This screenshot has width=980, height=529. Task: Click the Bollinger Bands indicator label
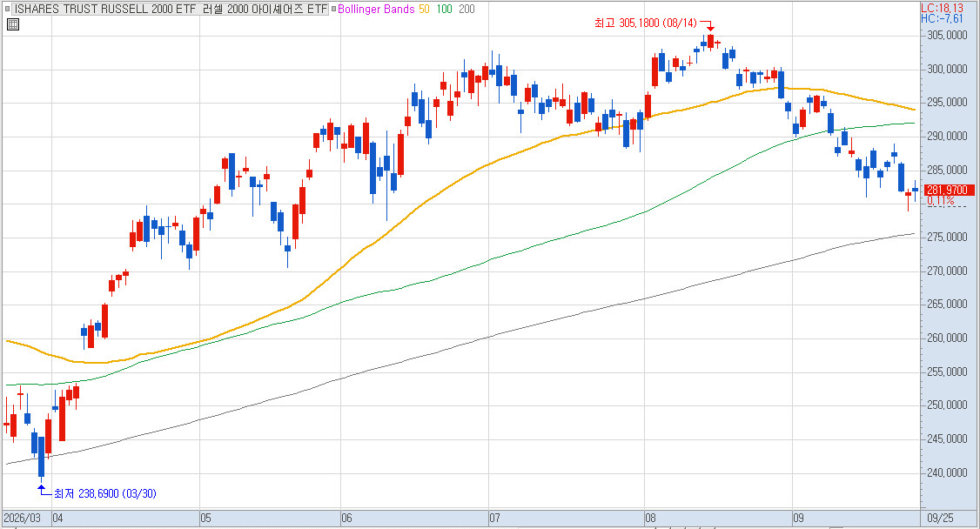(376, 10)
